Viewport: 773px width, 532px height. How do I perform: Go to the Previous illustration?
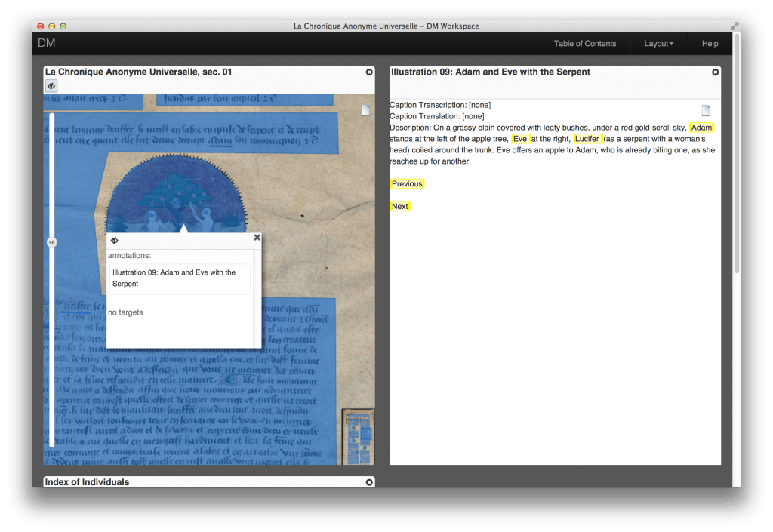click(407, 183)
